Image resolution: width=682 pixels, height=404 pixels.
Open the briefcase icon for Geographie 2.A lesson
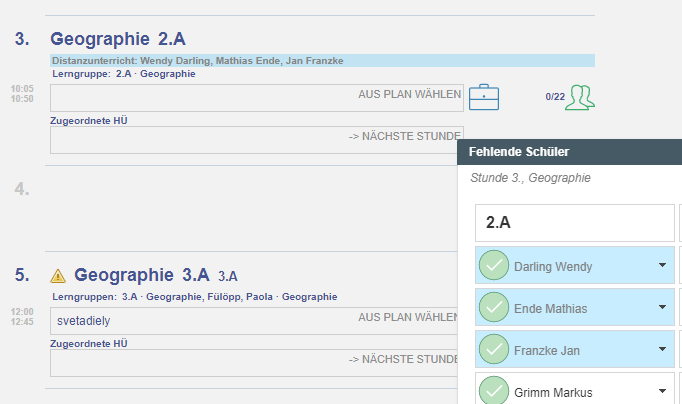pos(484,97)
